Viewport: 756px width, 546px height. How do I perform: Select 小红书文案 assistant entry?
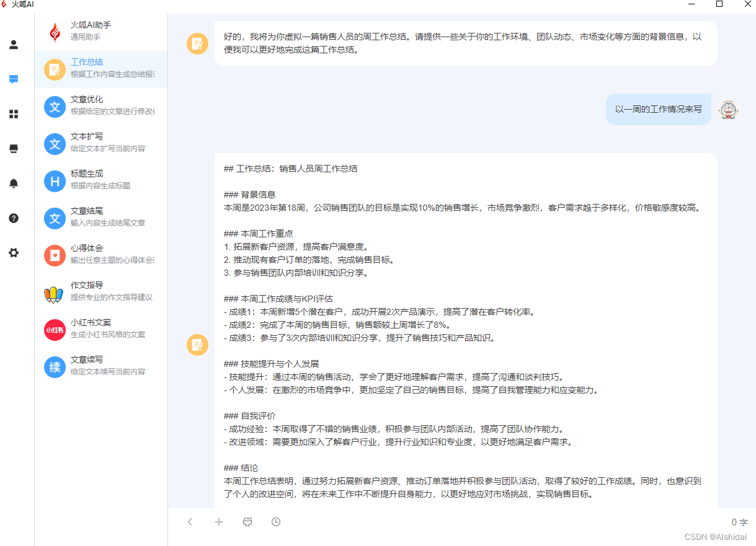pos(101,330)
